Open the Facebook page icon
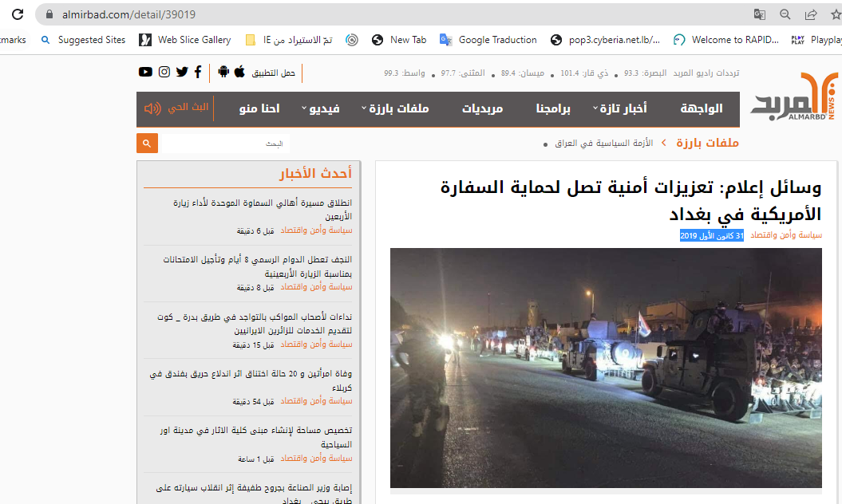 pos(198,72)
